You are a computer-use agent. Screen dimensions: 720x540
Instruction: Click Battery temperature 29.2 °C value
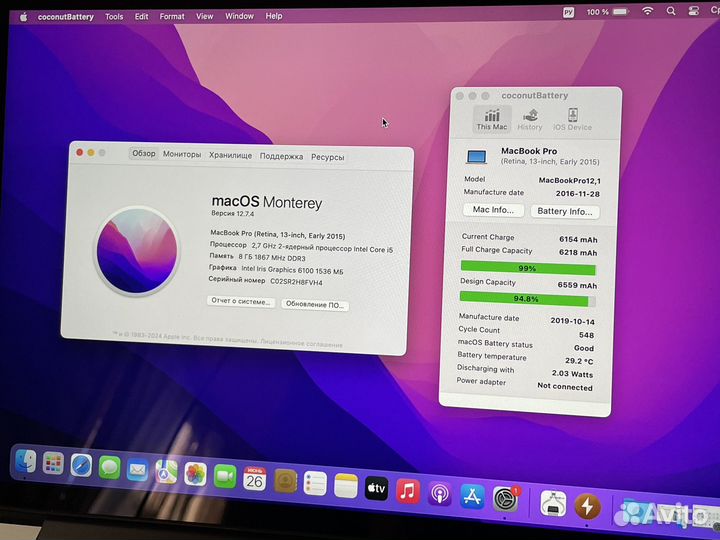pos(579,361)
